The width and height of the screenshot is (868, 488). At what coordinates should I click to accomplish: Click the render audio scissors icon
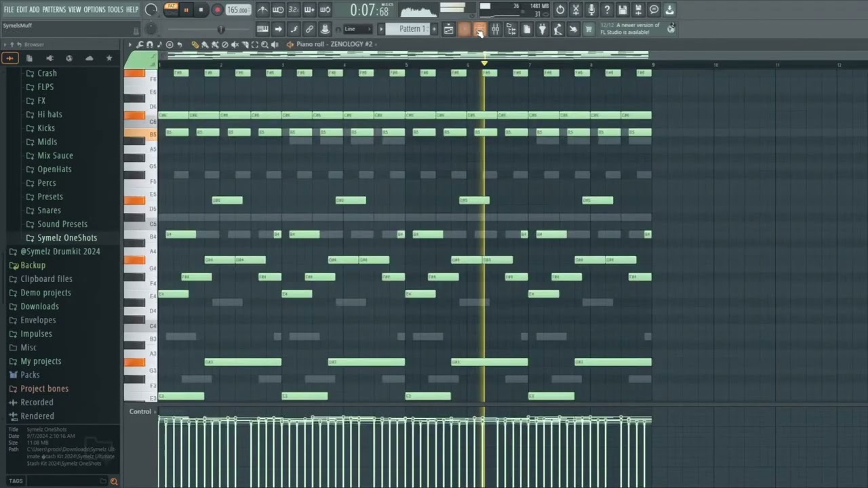click(x=576, y=9)
